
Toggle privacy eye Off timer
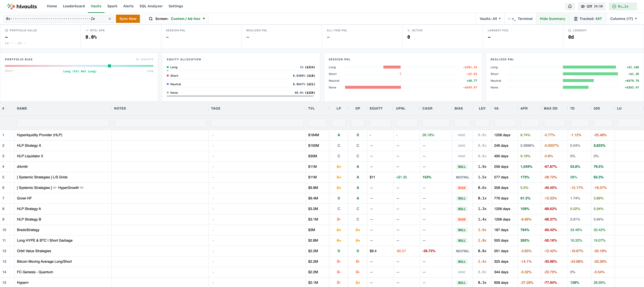tap(591, 6)
